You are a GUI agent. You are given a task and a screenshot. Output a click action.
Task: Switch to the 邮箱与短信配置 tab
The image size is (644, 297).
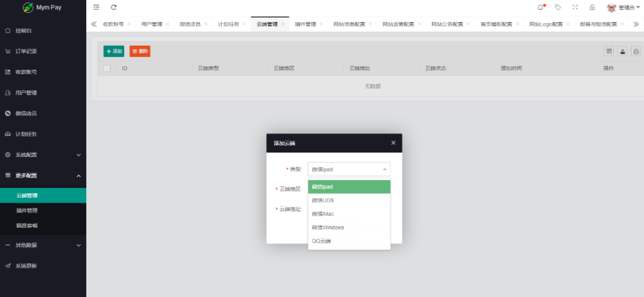[599, 24]
